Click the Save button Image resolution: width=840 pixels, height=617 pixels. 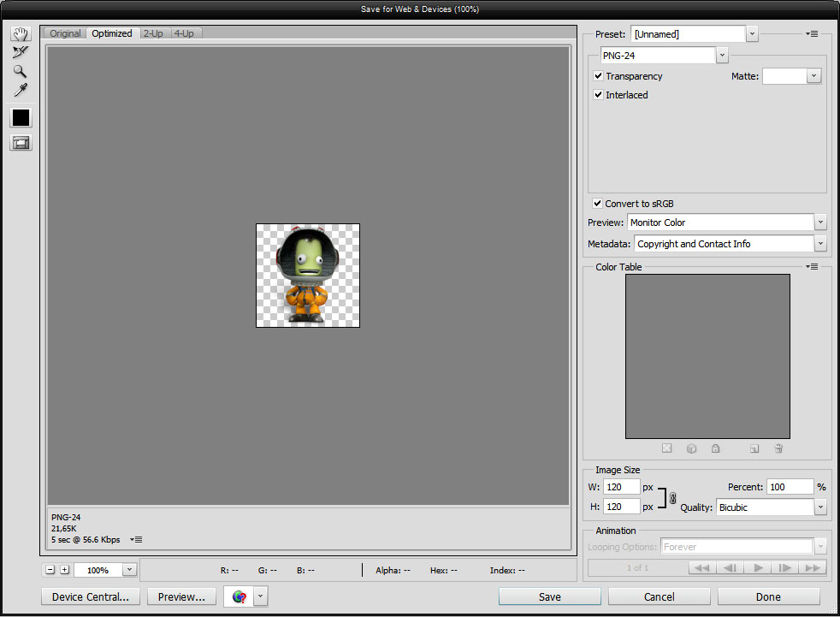click(549, 596)
